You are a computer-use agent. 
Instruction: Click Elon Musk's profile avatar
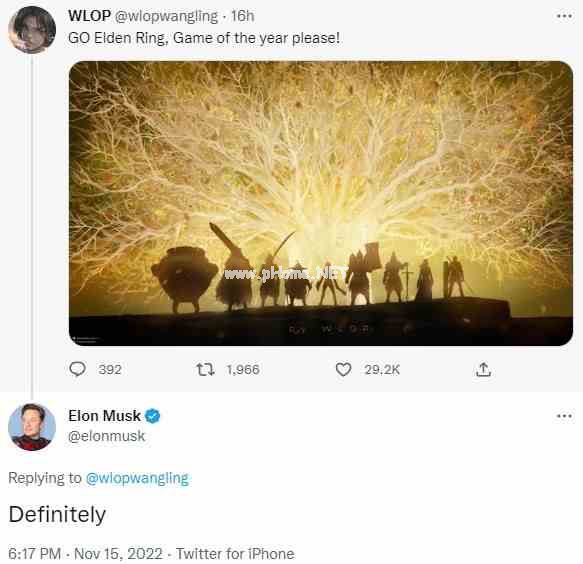point(32,427)
